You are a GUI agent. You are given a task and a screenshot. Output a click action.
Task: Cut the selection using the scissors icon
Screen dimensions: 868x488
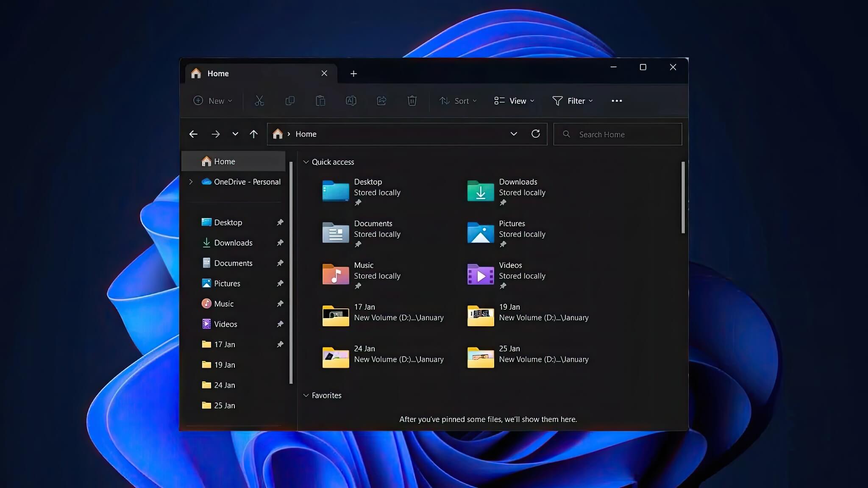pyautogui.click(x=259, y=101)
